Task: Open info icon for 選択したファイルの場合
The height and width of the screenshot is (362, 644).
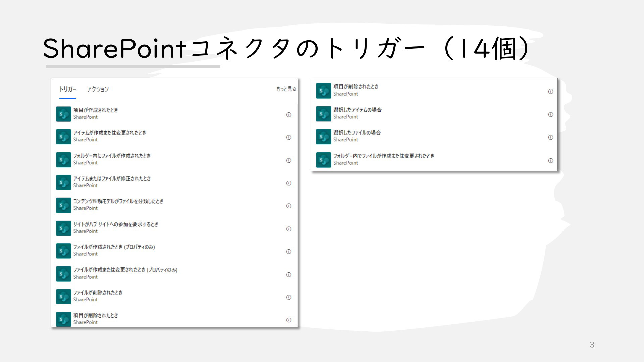Action: (550, 137)
